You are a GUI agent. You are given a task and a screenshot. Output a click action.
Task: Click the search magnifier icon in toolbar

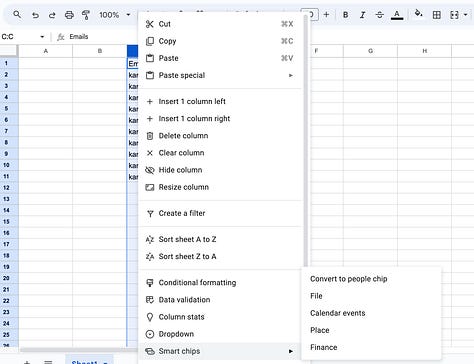17,15
